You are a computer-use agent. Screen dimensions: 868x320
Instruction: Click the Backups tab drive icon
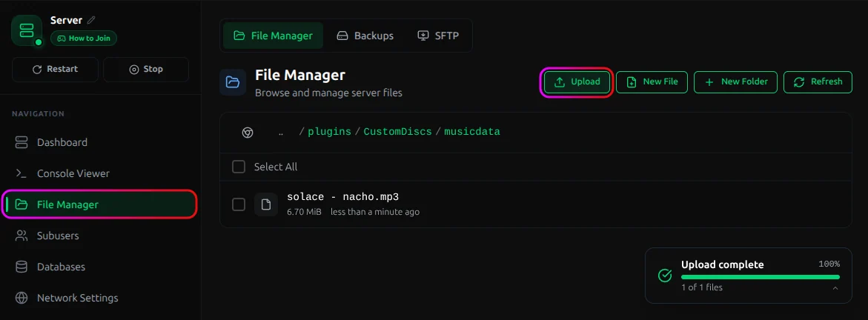point(342,36)
